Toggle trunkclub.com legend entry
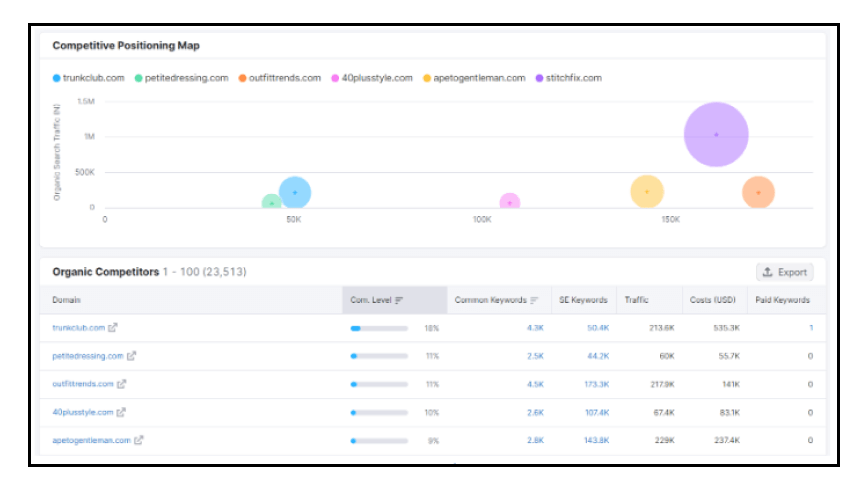 click(88, 78)
